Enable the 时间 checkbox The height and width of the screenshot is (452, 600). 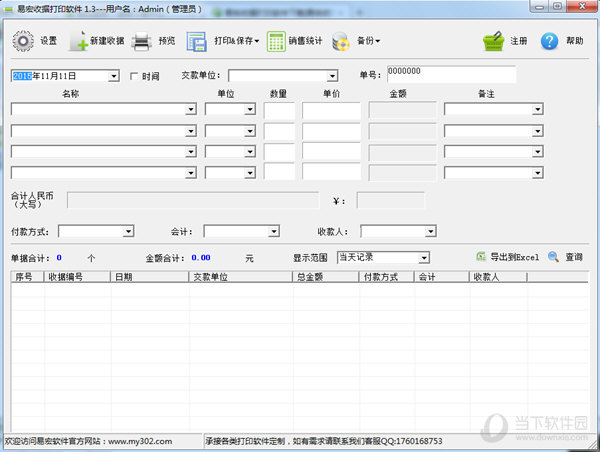pyautogui.click(x=134, y=76)
